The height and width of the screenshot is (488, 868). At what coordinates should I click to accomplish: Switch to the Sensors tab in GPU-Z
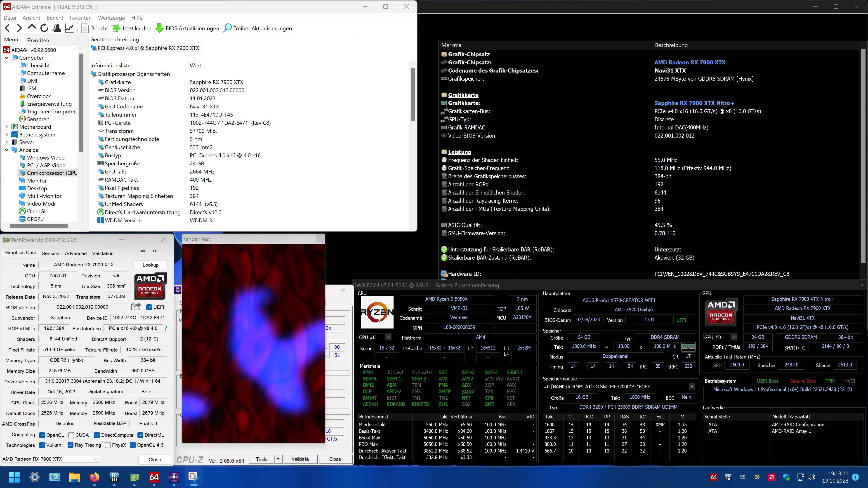click(x=51, y=253)
